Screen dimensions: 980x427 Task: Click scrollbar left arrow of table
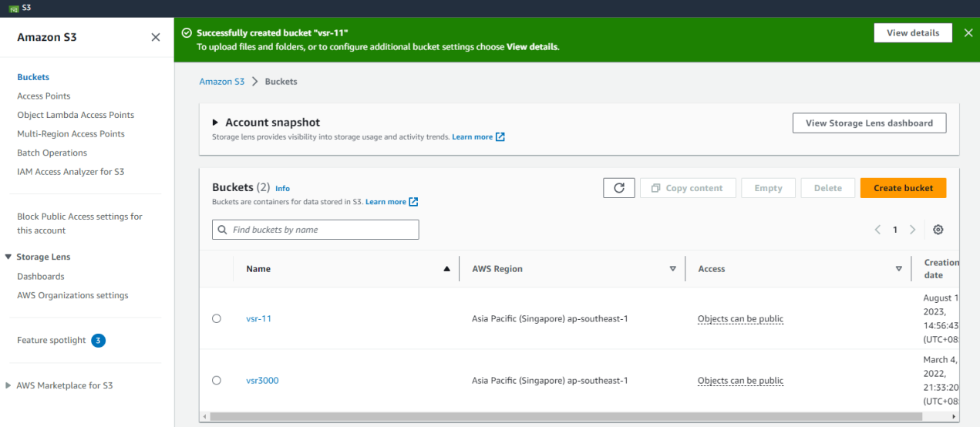204,416
